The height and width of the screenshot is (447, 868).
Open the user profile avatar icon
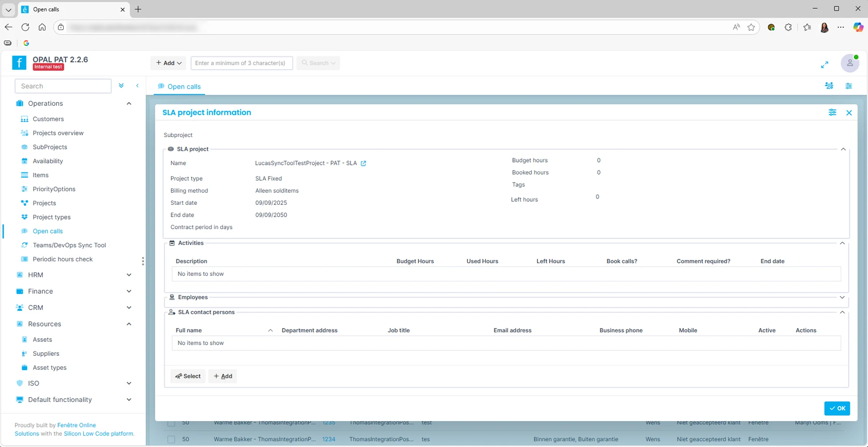pyautogui.click(x=849, y=63)
